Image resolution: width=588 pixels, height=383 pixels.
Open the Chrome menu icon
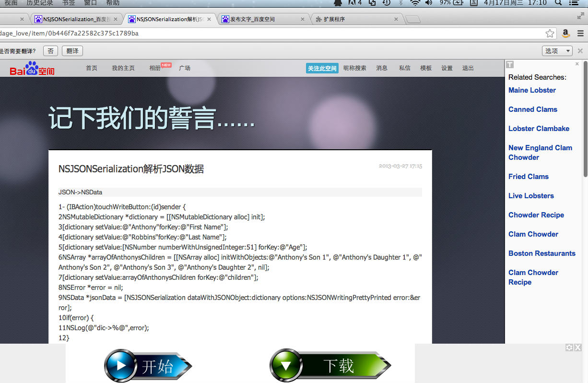580,34
